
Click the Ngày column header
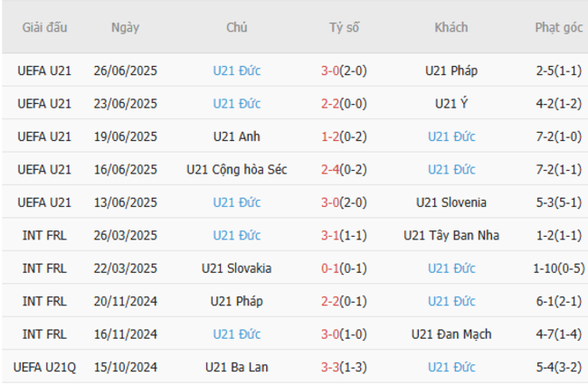(125, 27)
